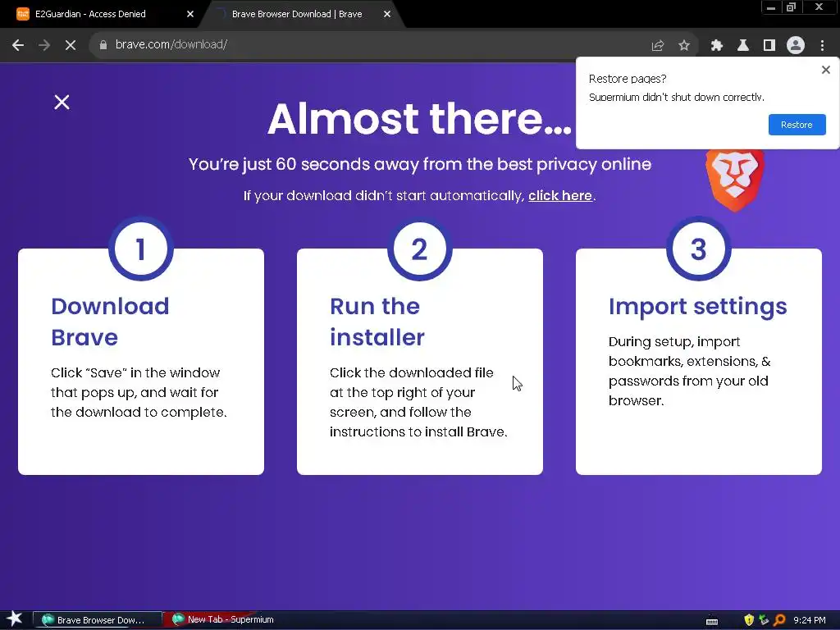Restore down the browser window
The width and height of the screenshot is (840, 630).
click(791, 7)
